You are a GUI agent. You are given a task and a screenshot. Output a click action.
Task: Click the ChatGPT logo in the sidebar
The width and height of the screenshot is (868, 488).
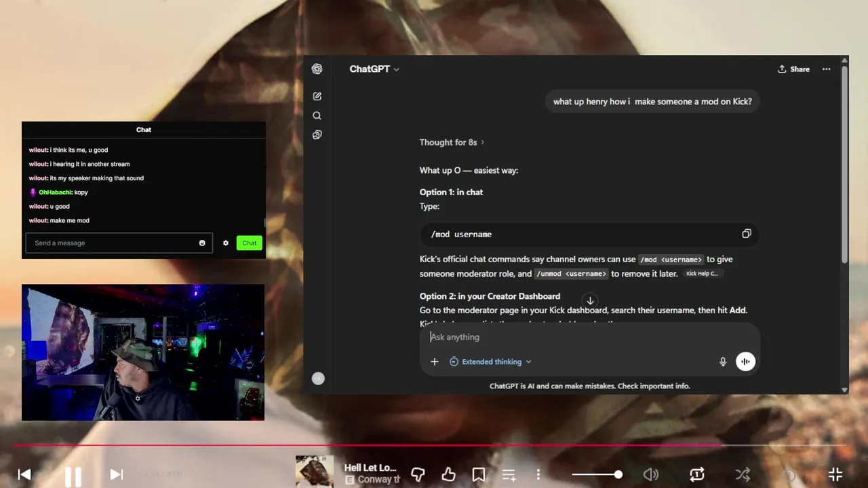[317, 69]
